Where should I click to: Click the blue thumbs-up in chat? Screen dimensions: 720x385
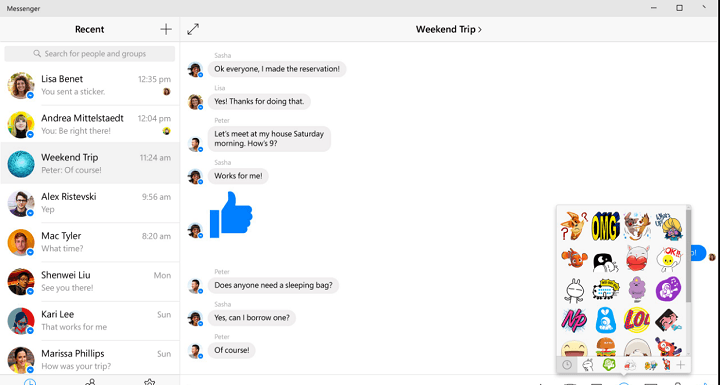(x=231, y=215)
